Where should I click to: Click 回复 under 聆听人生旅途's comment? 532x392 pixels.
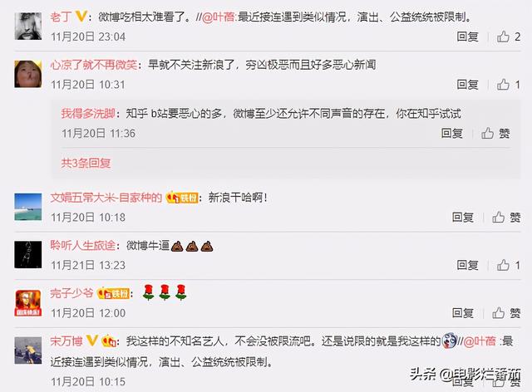click(467, 265)
